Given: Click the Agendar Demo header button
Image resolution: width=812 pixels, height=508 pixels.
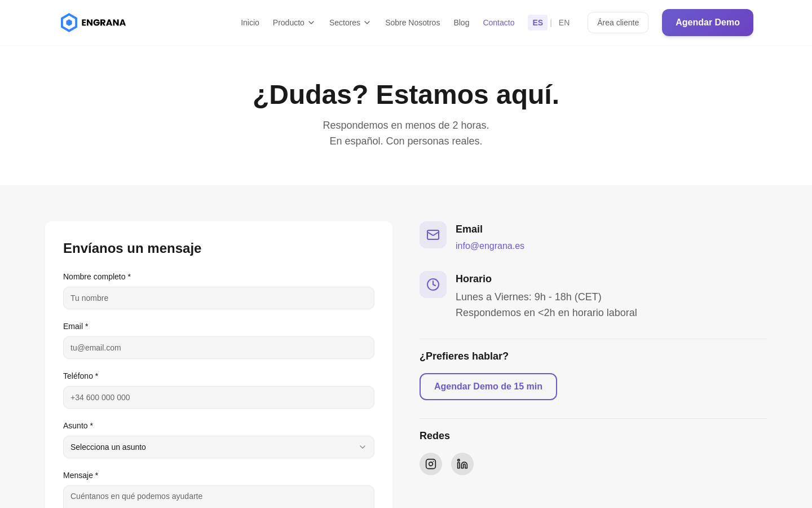Looking at the screenshot, I should coord(708,23).
